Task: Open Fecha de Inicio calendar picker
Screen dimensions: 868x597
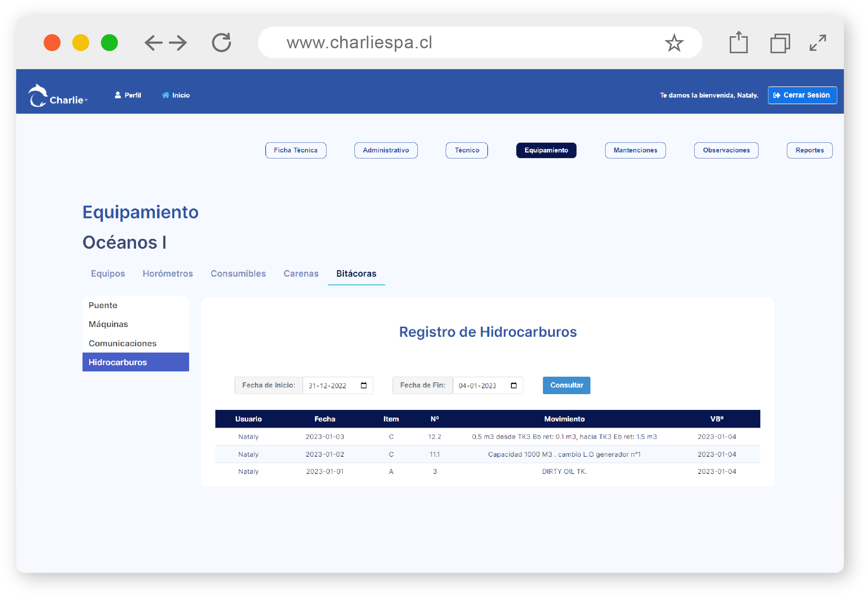Action: 363,385
